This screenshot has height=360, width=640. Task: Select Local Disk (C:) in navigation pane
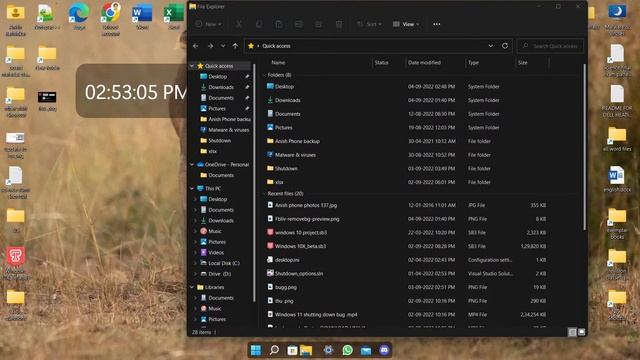(220, 263)
